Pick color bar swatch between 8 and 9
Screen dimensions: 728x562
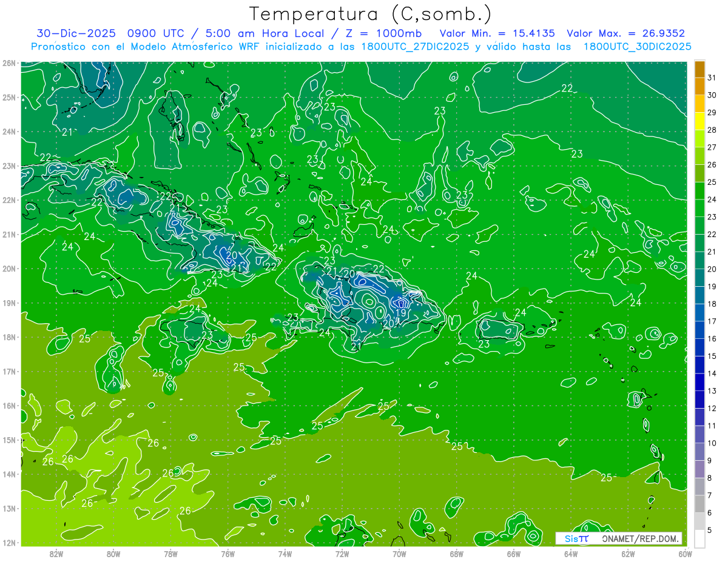[699, 469]
